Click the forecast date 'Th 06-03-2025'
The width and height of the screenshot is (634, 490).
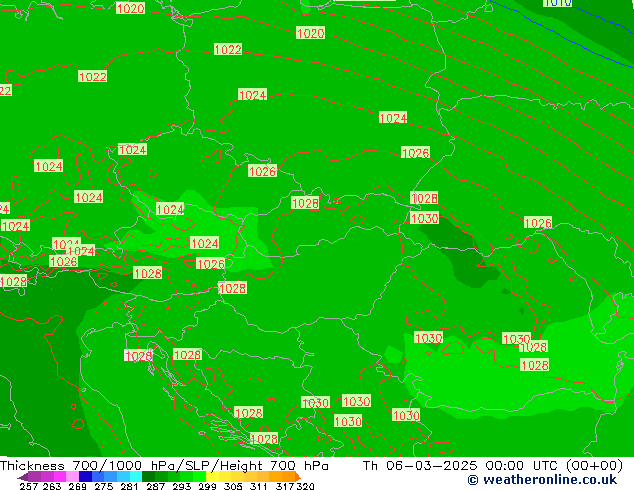point(420,465)
